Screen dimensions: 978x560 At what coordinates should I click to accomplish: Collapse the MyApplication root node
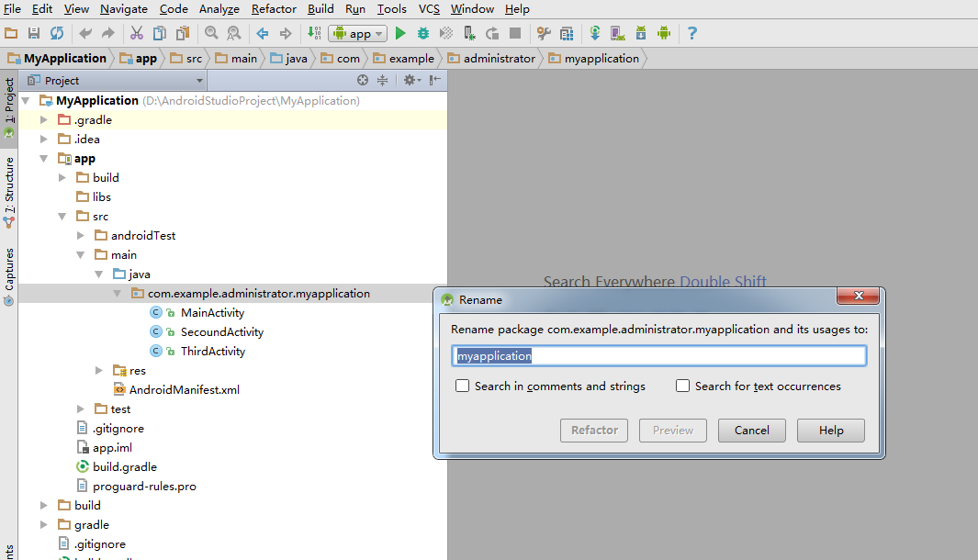click(x=26, y=100)
